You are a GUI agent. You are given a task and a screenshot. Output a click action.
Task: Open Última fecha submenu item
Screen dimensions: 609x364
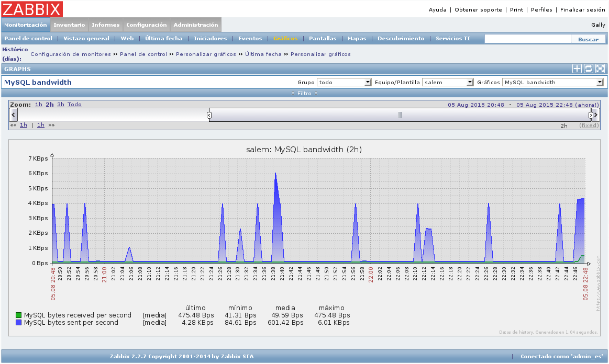tap(163, 38)
